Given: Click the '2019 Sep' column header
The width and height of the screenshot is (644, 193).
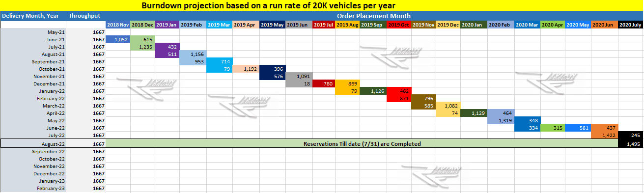Looking at the screenshot, I should pos(373,24).
